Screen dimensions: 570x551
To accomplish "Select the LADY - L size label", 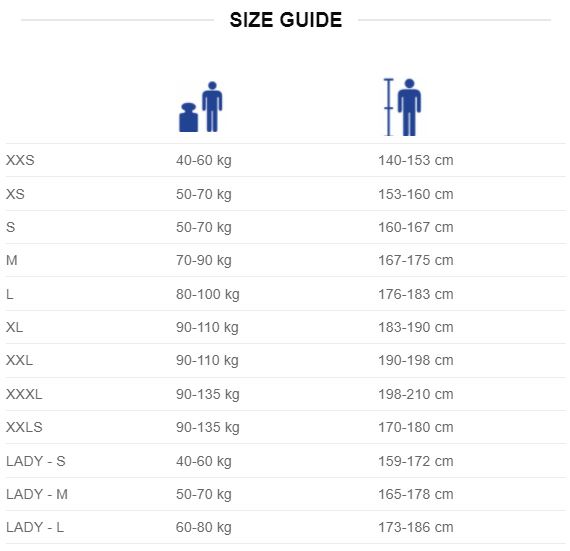I will [x=35, y=527].
